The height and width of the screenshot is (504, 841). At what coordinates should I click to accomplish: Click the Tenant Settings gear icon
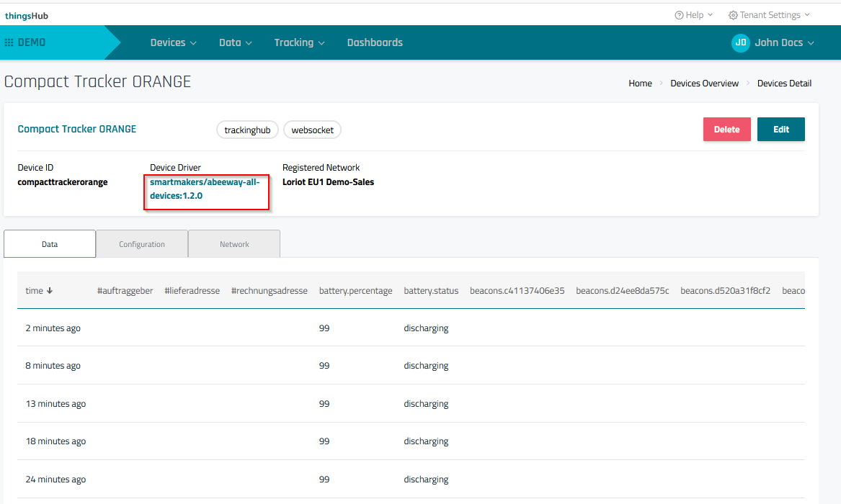[x=733, y=15]
